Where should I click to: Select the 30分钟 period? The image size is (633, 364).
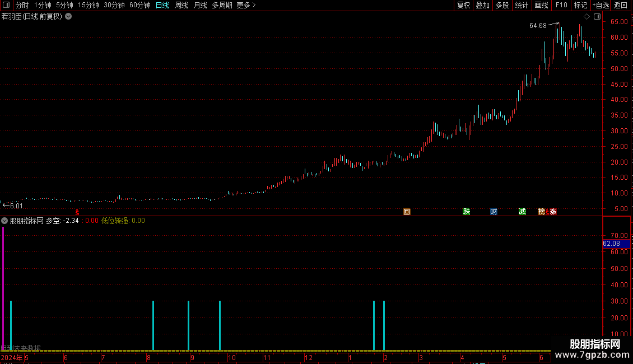[114, 5]
